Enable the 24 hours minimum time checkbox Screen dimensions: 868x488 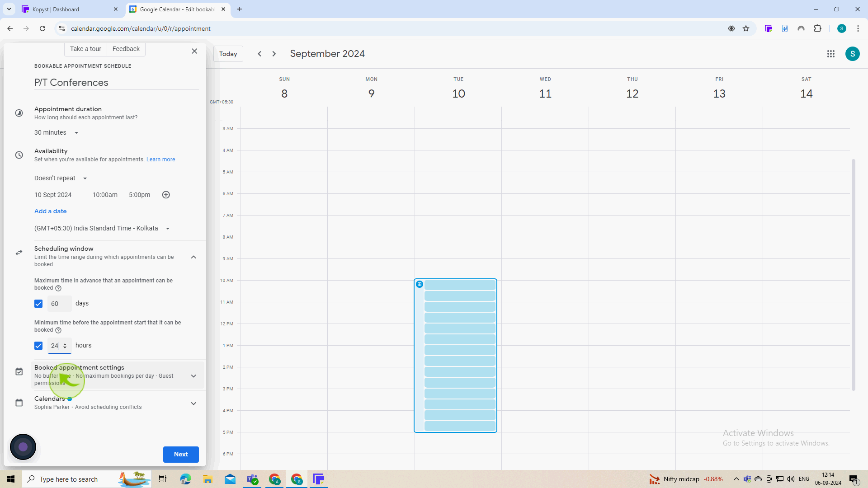[x=38, y=345]
